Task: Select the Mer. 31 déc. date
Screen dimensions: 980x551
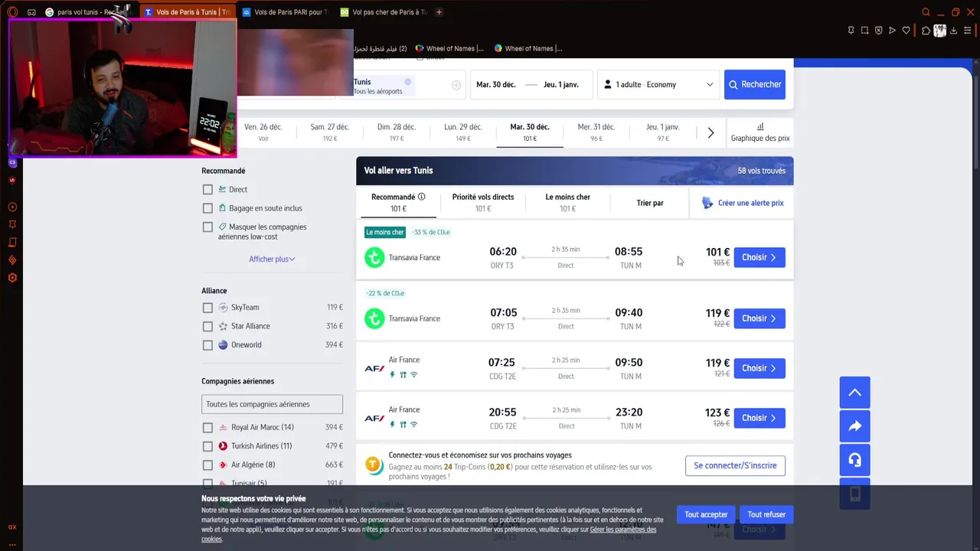Action: point(596,132)
